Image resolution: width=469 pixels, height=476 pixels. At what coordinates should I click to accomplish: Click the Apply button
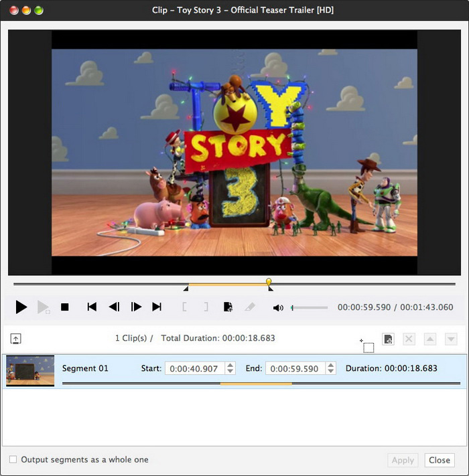[x=403, y=460]
